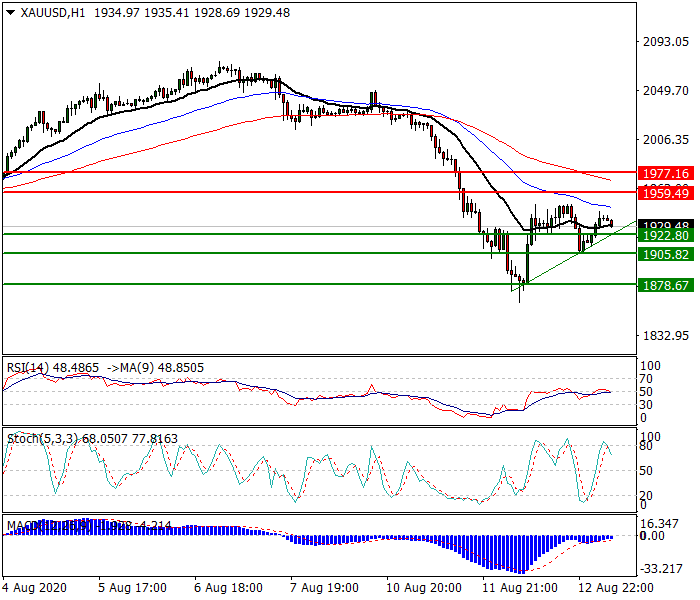The height and width of the screenshot is (600, 700).
Task: Click the 4 Aug 2020 date marker
Action: pyautogui.click(x=34, y=588)
